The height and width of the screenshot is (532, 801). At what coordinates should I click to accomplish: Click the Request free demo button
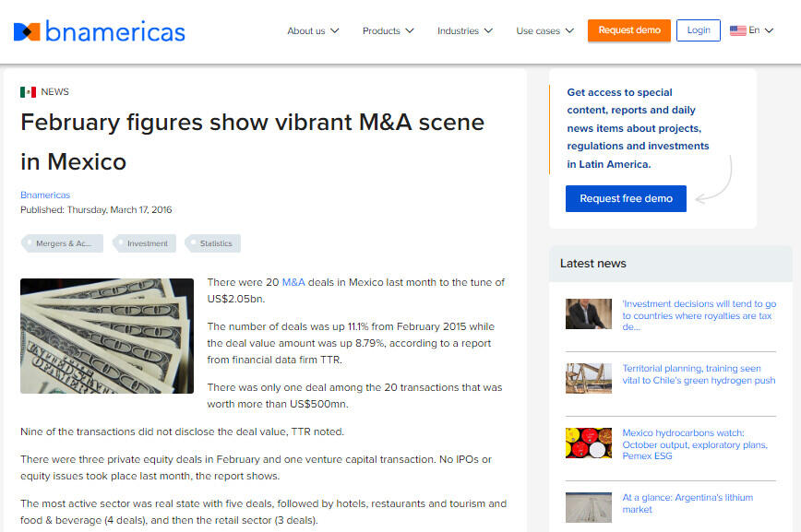[x=626, y=199]
